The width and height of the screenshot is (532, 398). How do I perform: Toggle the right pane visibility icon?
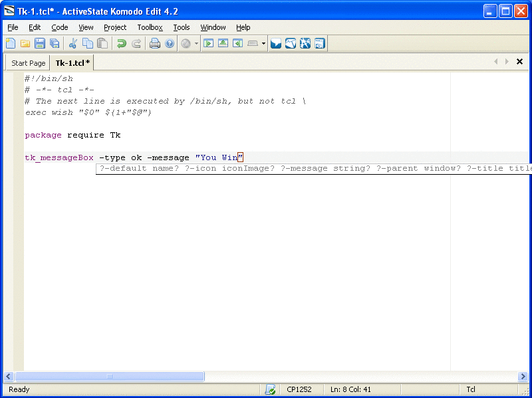click(x=237, y=44)
